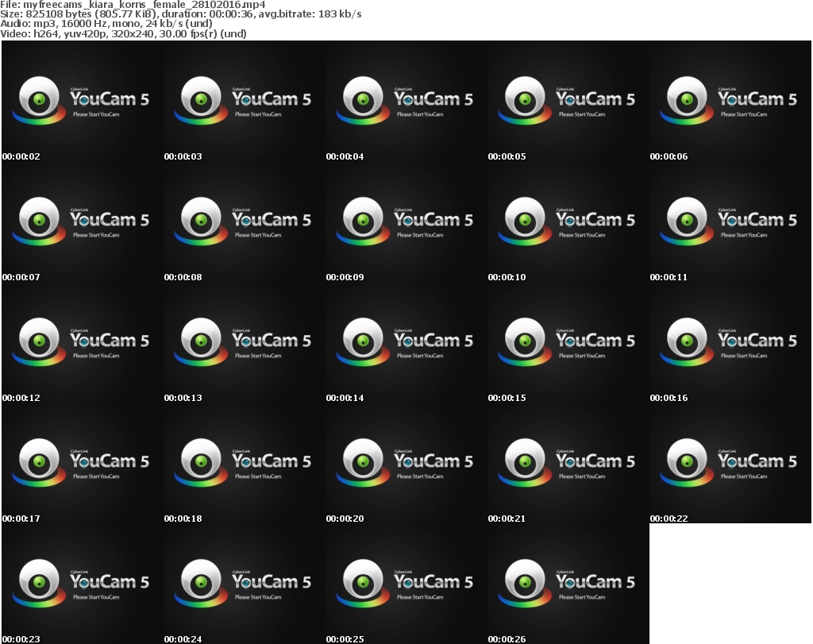This screenshot has height=644, width=813.
Task: Choose the thumbnail frame at 00:00:14
Action: coord(406,343)
